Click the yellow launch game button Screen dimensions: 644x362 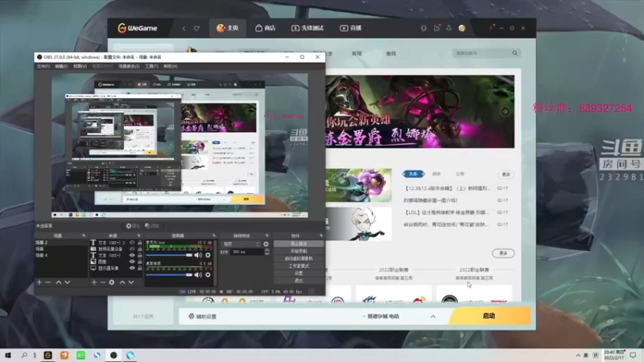pyautogui.click(x=489, y=316)
